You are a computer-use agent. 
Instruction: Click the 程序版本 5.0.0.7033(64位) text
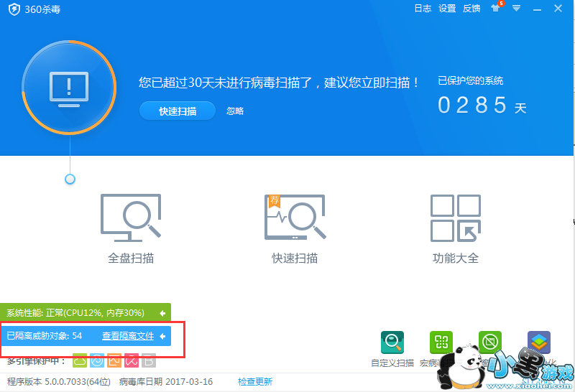pyautogui.click(x=59, y=382)
